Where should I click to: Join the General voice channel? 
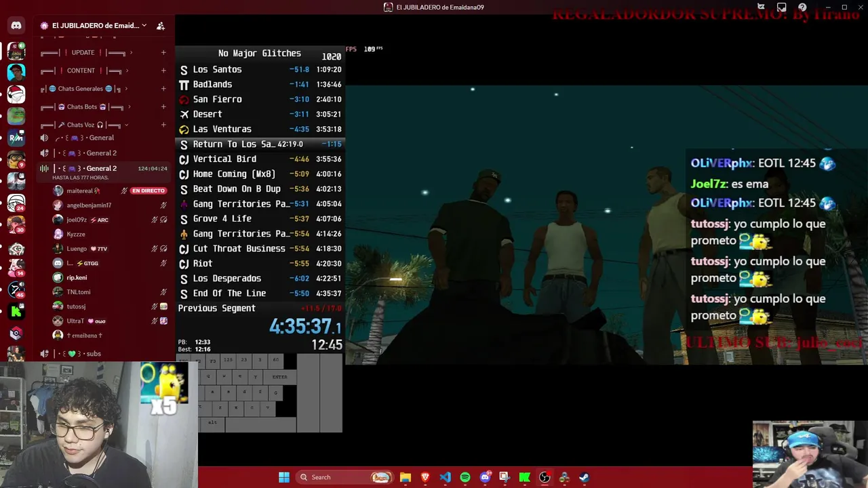[104, 138]
